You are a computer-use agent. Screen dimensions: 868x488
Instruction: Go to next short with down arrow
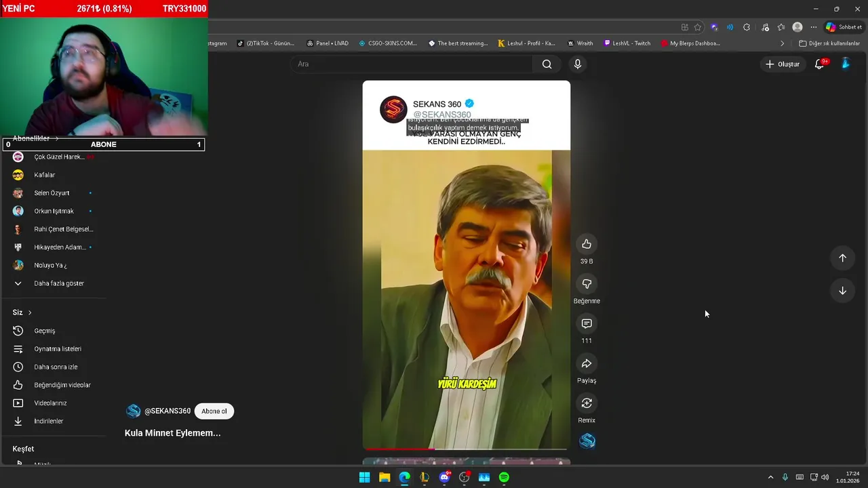click(x=842, y=291)
